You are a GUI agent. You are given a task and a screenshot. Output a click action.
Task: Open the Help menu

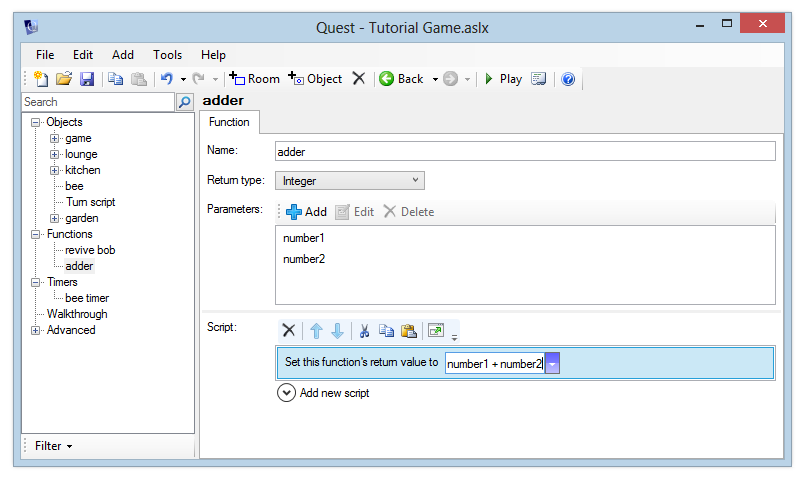pyautogui.click(x=213, y=55)
